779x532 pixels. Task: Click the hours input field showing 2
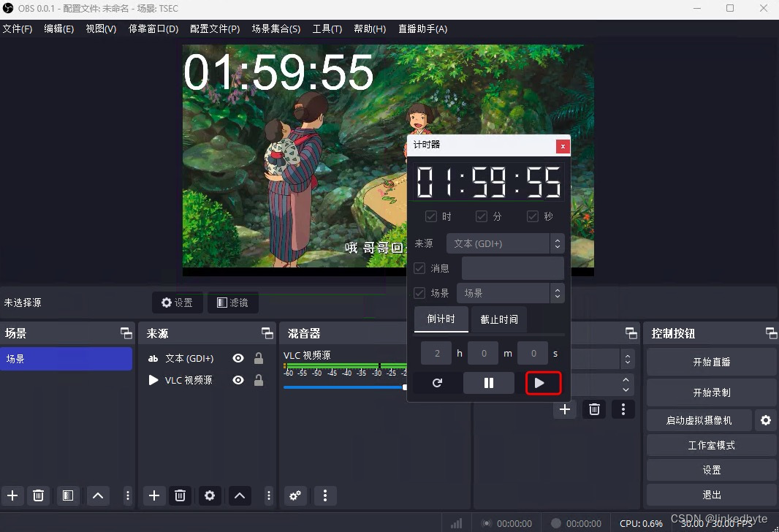(x=436, y=354)
